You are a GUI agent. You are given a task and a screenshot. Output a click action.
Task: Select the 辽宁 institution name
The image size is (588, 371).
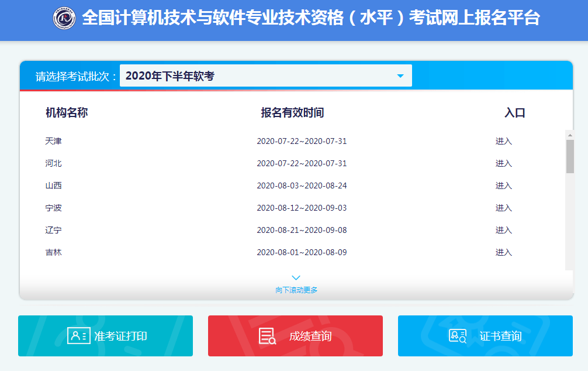coord(53,230)
